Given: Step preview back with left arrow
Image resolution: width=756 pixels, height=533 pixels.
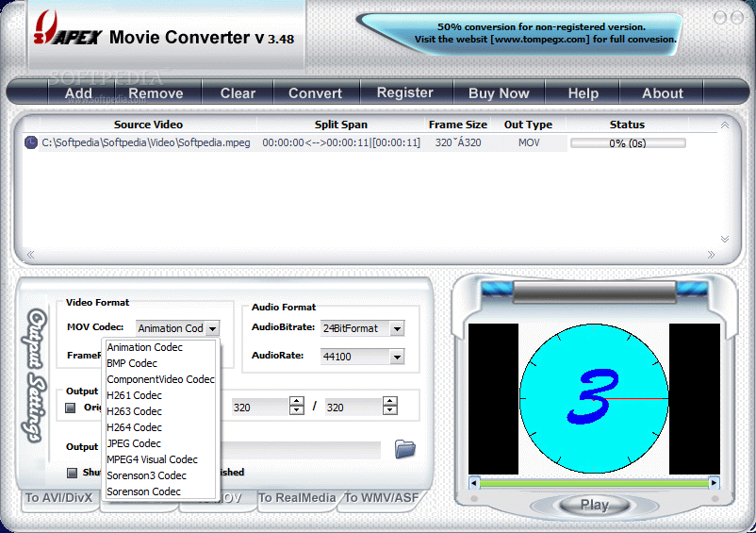Looking at the screenshot, I should [x=474, y=482].
